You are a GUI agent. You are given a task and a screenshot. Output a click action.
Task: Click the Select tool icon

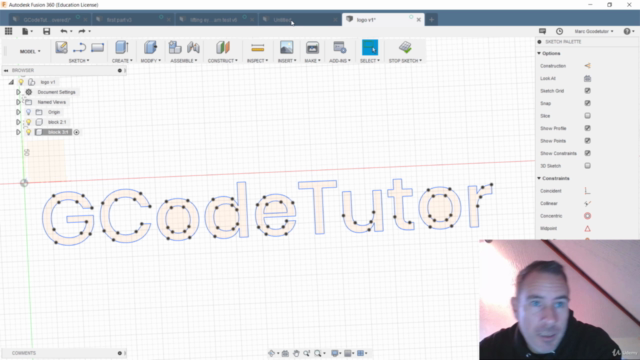pyautogui.click(x=370, y=47)
